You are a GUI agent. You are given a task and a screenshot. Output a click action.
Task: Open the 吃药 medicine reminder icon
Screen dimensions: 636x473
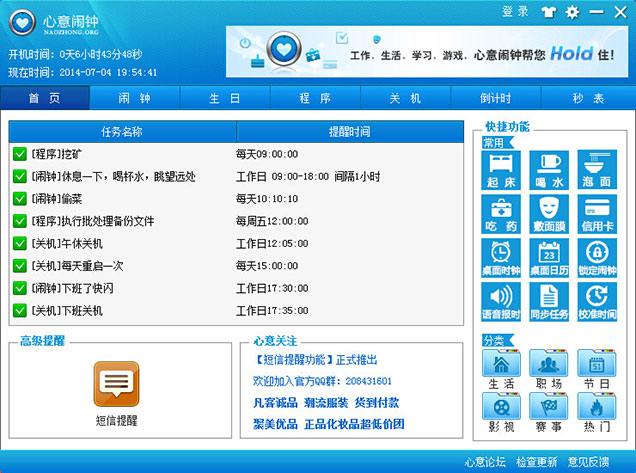[x=501, y=211]
